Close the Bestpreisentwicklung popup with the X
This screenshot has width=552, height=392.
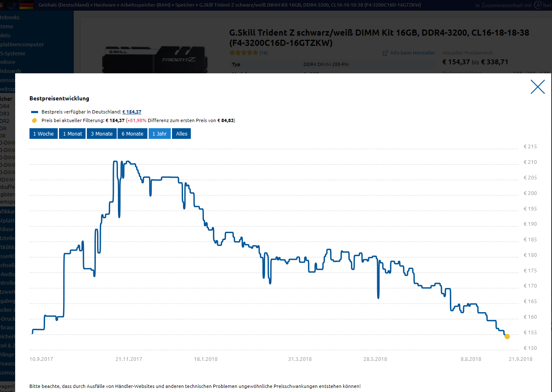pyautogui.click(x=538, y=87)
